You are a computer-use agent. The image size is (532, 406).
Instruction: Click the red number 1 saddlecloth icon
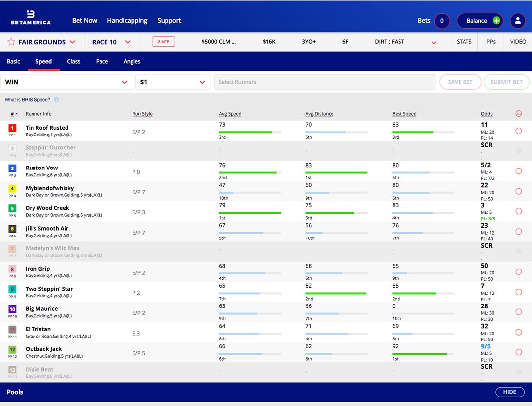pos(13,128)
